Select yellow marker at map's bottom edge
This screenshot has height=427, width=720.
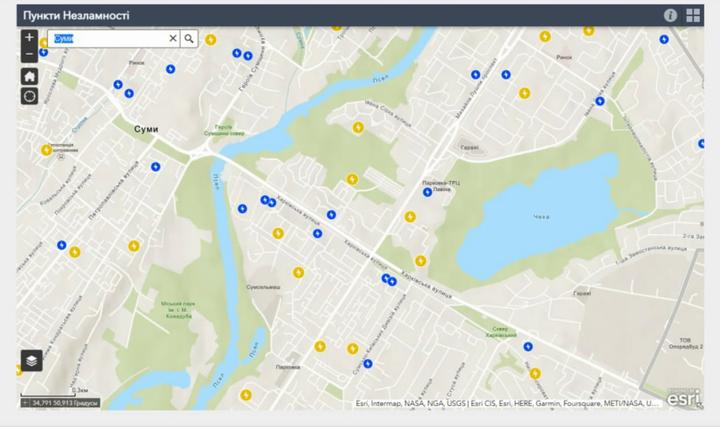(x=246, y=395)
